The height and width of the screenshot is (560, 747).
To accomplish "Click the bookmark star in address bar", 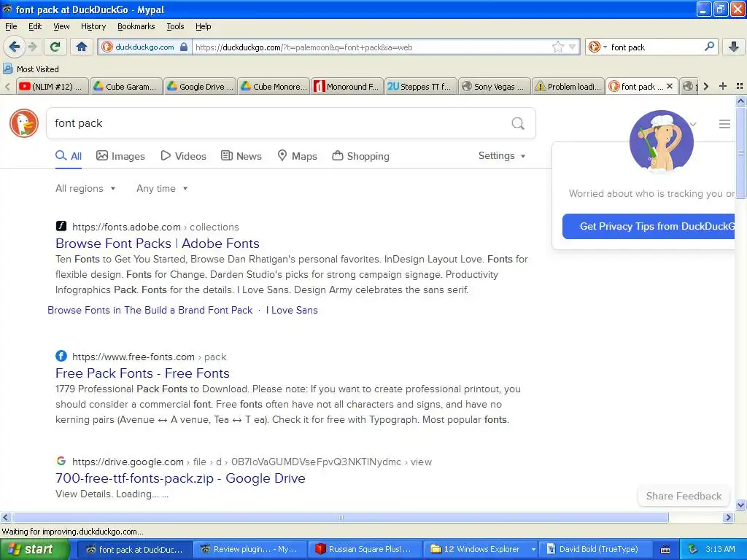I will [558, 47].
